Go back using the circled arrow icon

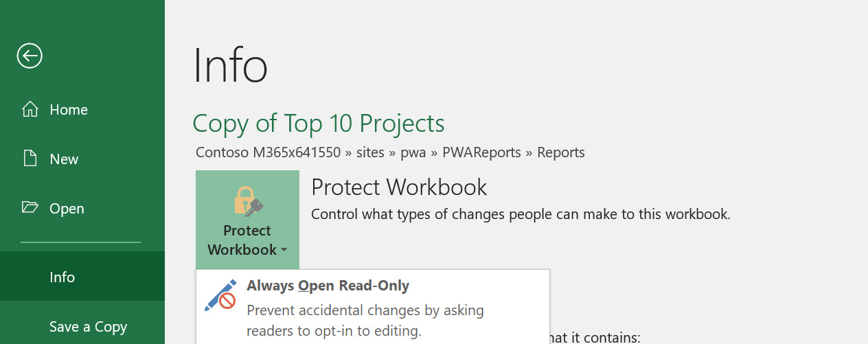(x=30, y=56)
